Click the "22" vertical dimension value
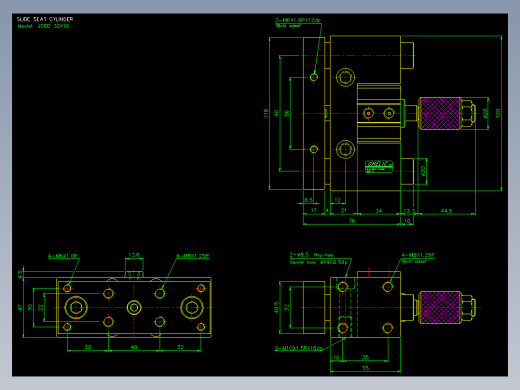This screenshot has height=390, width=520. click(41, 307)
